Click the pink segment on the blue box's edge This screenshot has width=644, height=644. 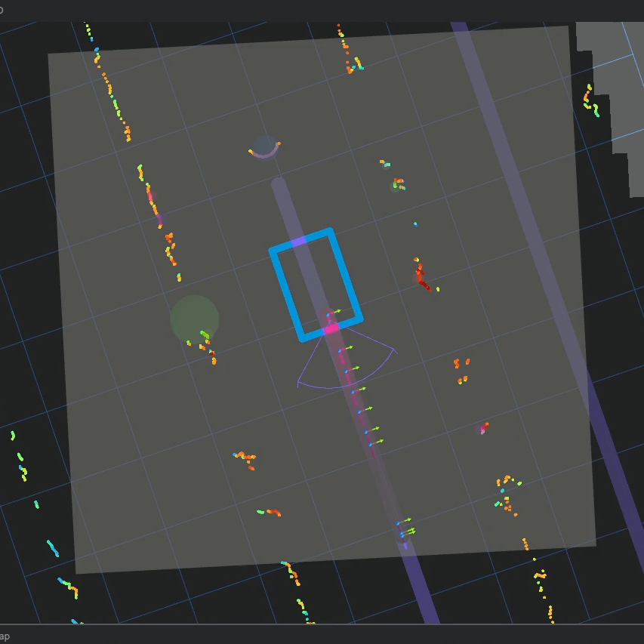click(x=332, y=328)
